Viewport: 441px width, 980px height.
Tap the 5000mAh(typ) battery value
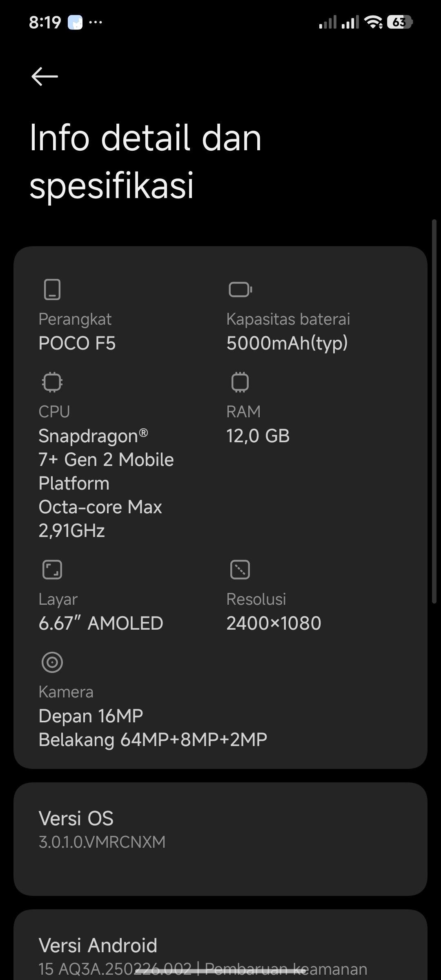click(287, 343)
